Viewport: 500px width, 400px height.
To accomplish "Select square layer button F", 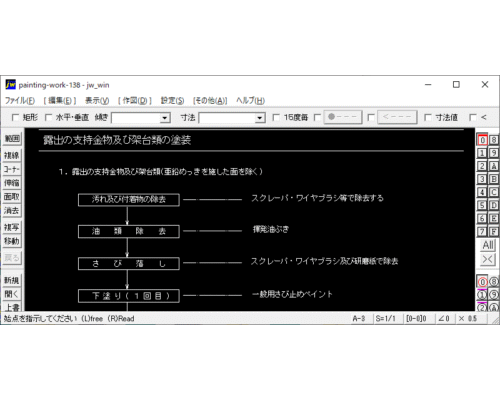I will pyautogui.click(x=494, y=231).
